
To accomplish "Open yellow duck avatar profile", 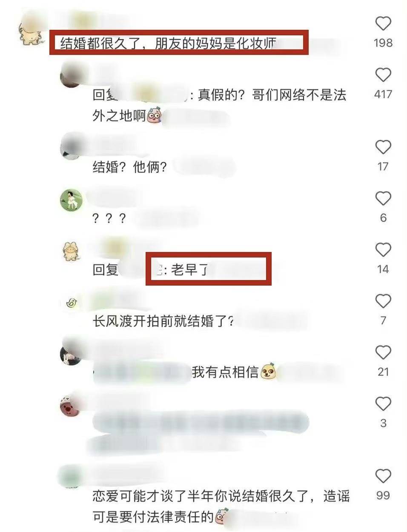I will 71,303.
